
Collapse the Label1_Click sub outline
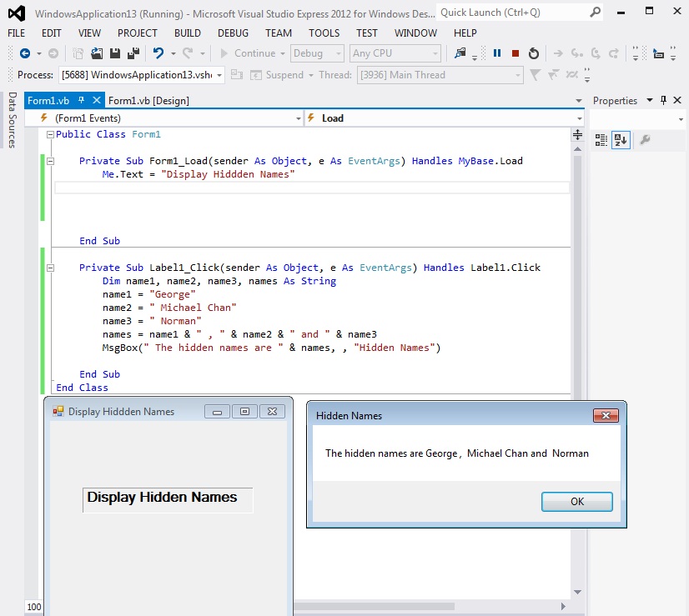pos(51,268)
